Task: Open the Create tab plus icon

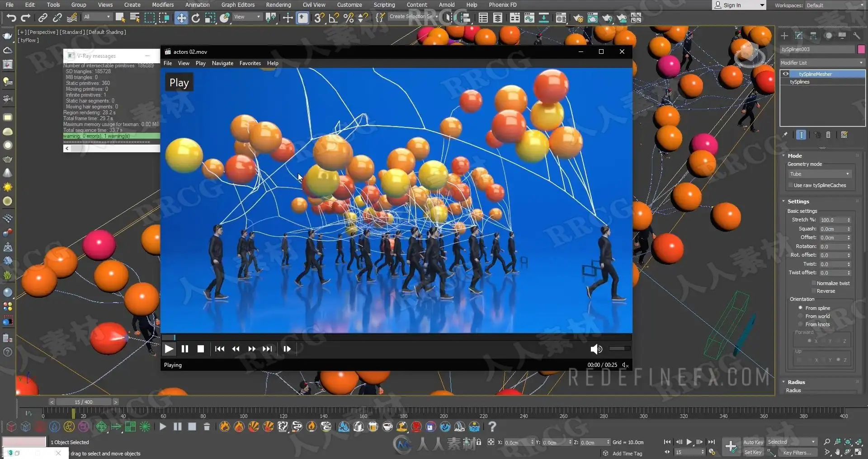Action: click(784, 36)
